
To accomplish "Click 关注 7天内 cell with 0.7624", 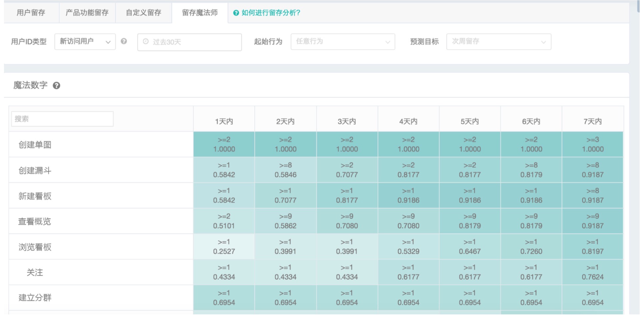I will (593, 272).
